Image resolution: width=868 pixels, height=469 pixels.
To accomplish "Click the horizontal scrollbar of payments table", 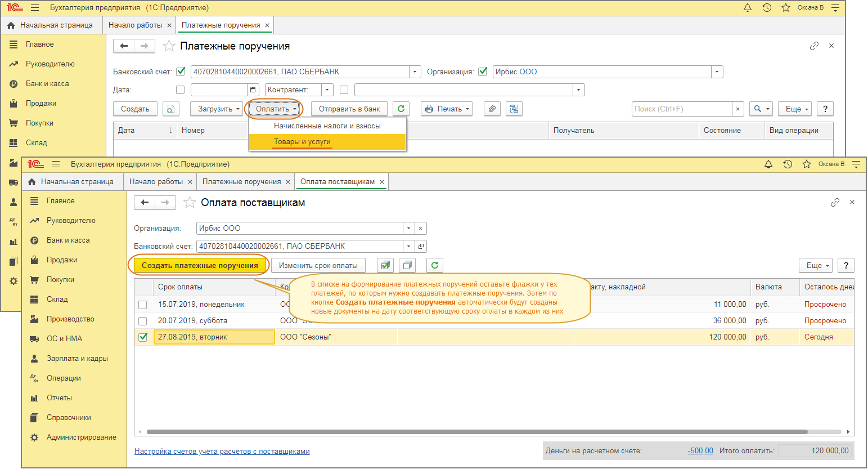I will 477,432.
